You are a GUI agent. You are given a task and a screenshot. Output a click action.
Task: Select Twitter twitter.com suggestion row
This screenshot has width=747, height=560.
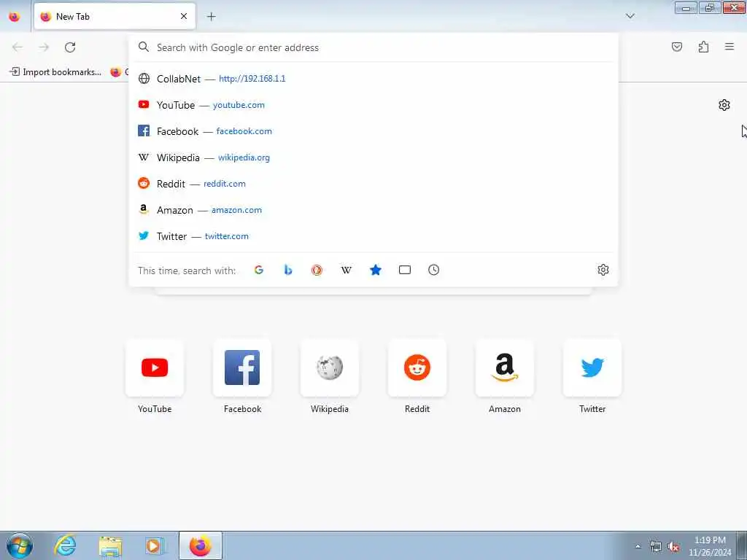click(x=373, y=236)
